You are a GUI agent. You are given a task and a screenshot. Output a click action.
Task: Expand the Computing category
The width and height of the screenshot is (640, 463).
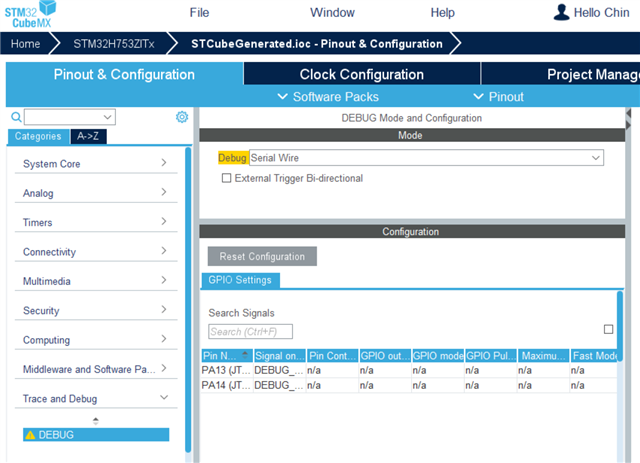96,340
